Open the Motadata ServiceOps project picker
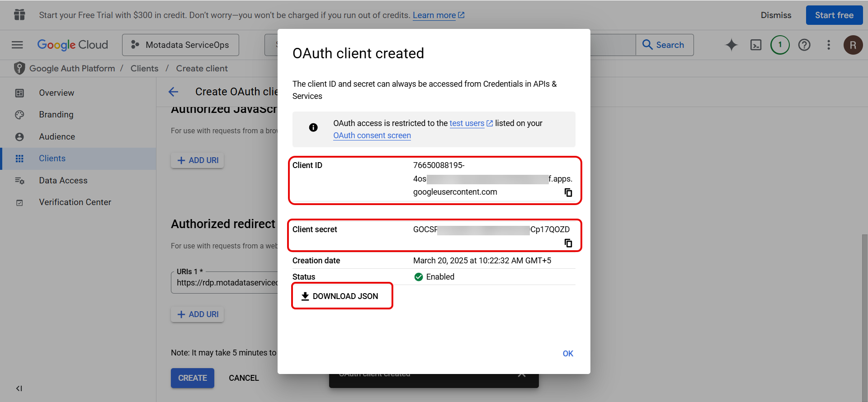 coord(180,45)
